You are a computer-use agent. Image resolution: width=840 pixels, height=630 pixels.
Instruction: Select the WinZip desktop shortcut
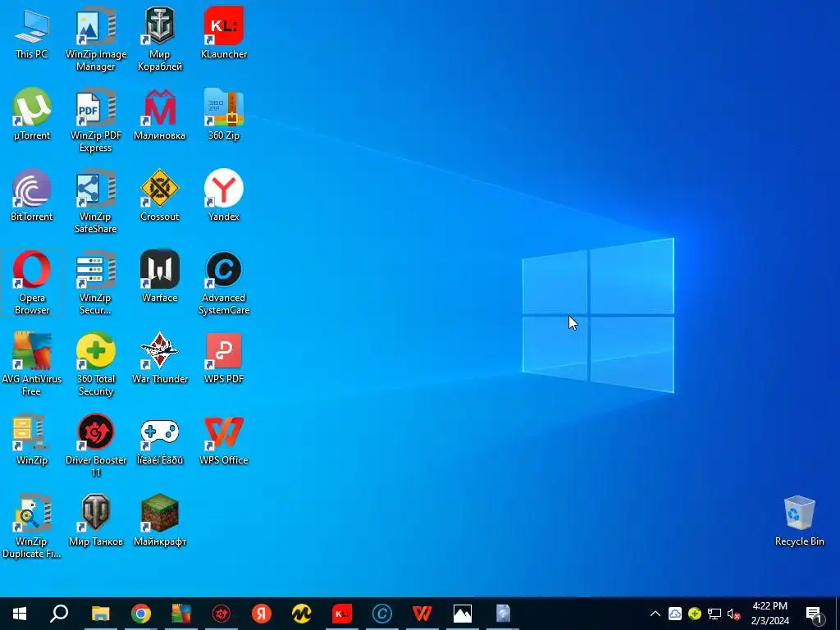coord(32,440)
